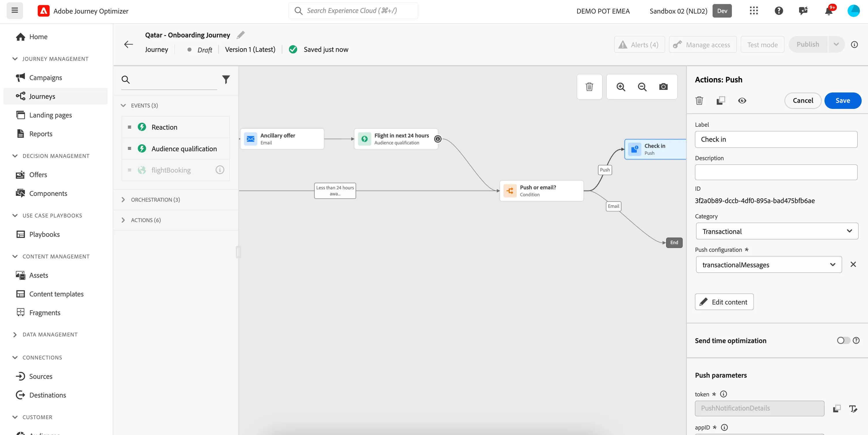Take a canvas screenshot with camera icon

coord(663,86)
